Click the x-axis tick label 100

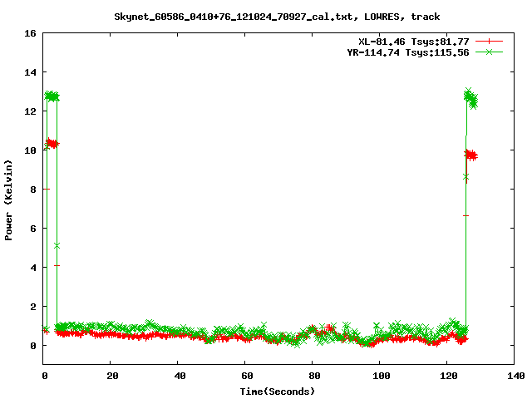tap(382, 376)
